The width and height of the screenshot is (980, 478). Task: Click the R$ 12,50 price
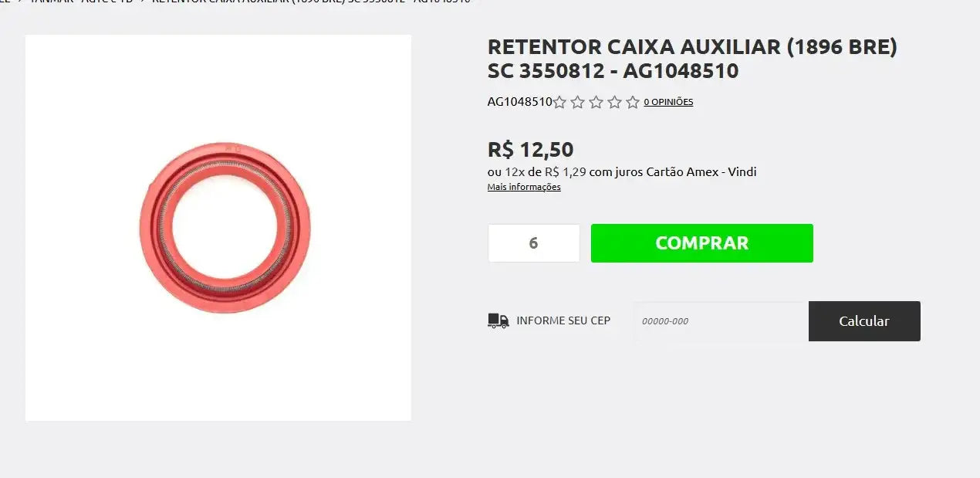click(x=531, y=150)
